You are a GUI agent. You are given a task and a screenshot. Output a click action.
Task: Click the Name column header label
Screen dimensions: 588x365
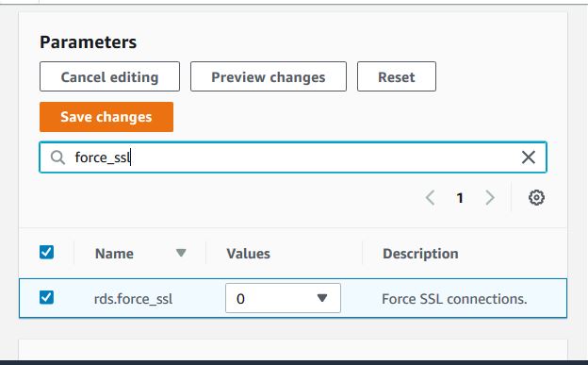(114, 254)
